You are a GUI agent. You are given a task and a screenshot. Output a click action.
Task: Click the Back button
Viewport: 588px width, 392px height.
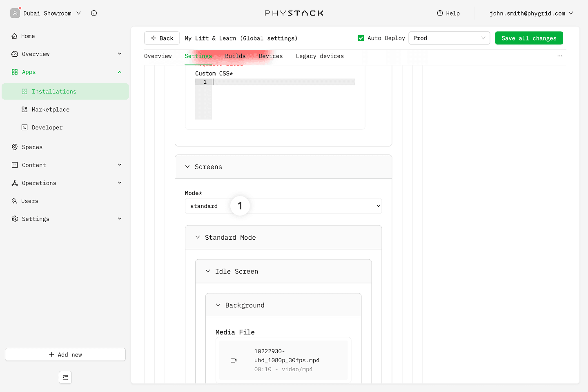(162, 38)
